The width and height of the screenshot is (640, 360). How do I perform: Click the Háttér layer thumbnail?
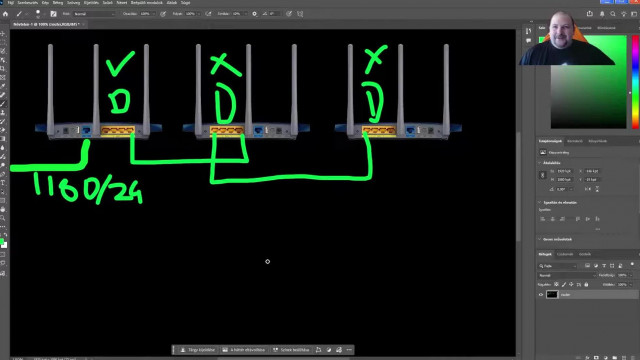(552, 295)
